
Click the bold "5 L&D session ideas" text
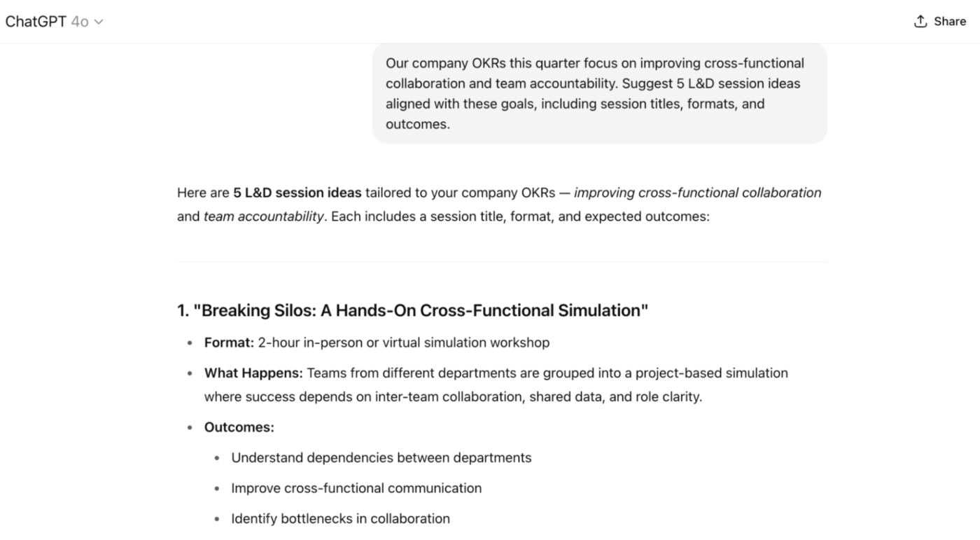click(297, 193)
